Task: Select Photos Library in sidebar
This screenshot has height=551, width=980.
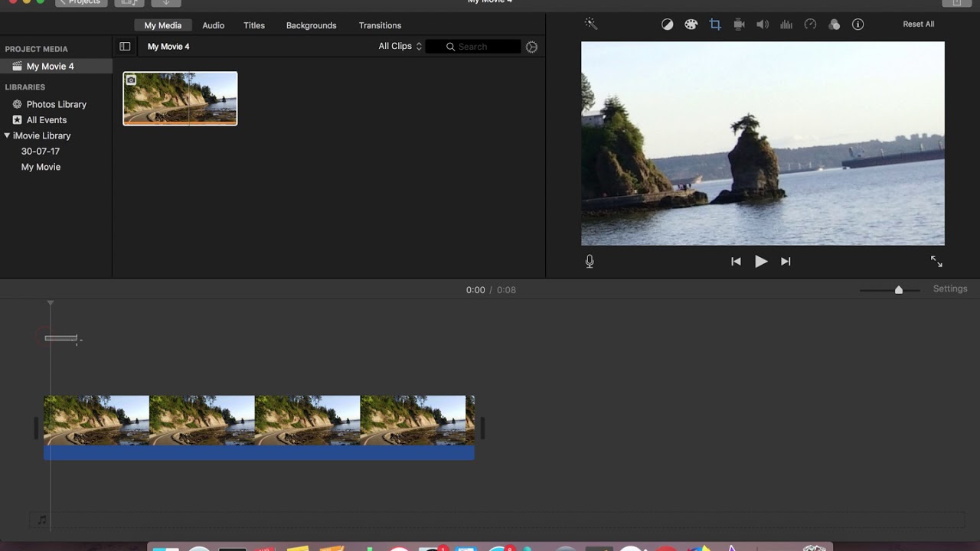Action: coord(56,104)
